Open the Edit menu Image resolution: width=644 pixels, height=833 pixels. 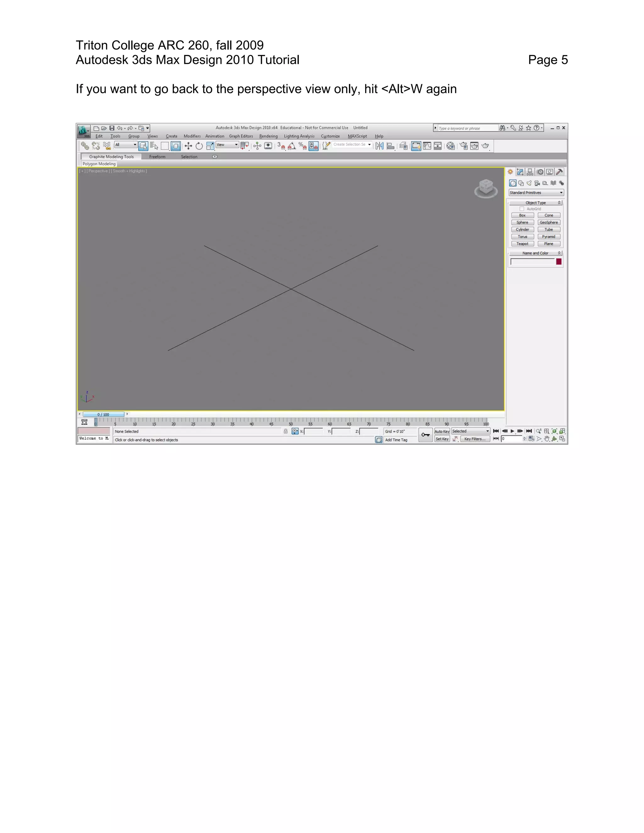point(99,136)
